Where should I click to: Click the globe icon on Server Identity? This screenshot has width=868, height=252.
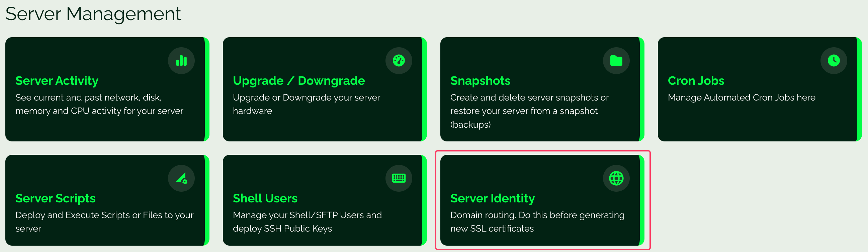point(616,178)
